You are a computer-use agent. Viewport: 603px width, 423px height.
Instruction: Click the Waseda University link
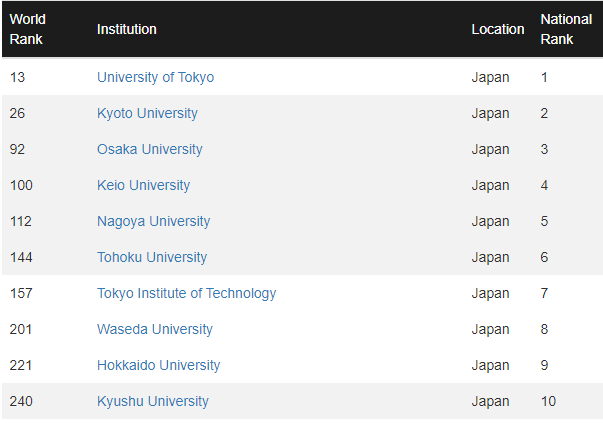coord(154,329)
